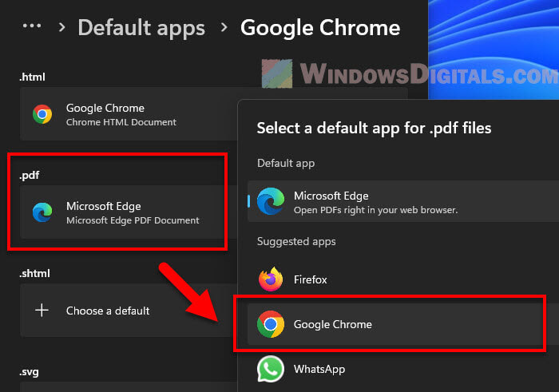
Task: Click "Select a default app for .pdf files" title
Action: (x=374, y=128)
